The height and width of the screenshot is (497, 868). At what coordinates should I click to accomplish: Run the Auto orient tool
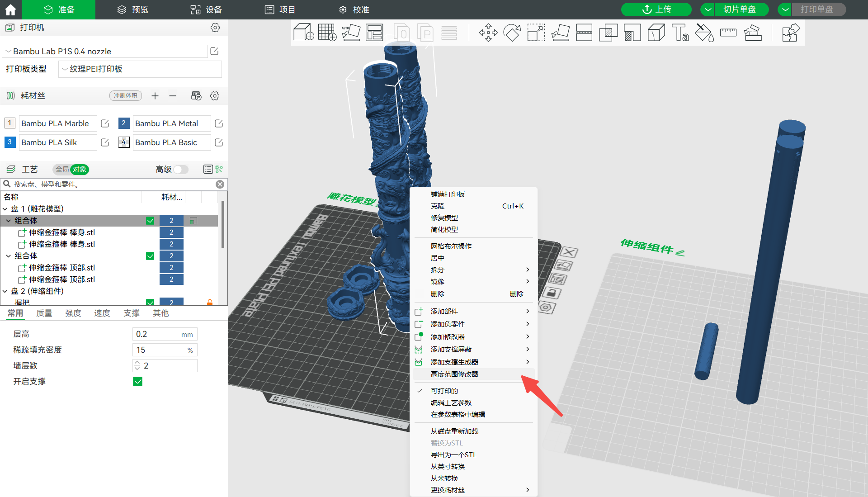tap(351, 33)
